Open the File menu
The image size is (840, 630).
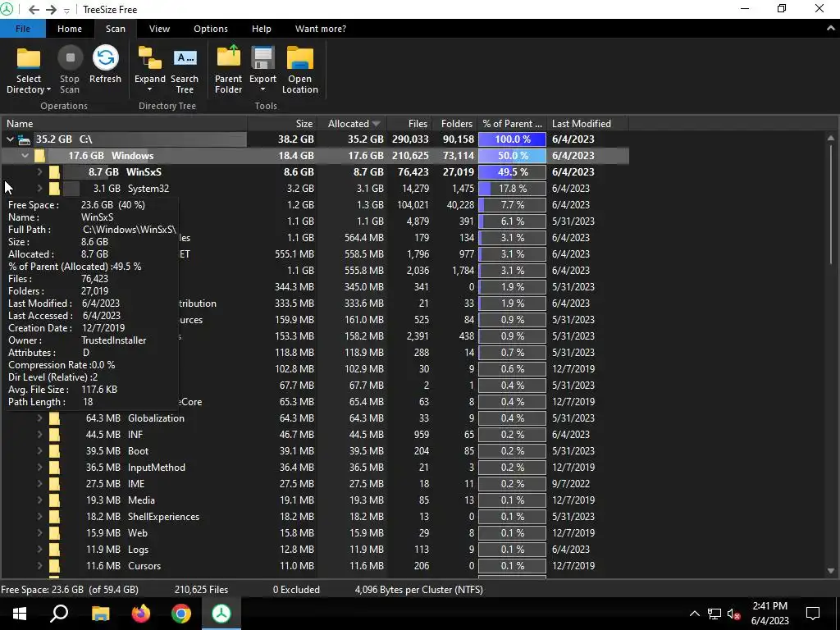[22, 29]
